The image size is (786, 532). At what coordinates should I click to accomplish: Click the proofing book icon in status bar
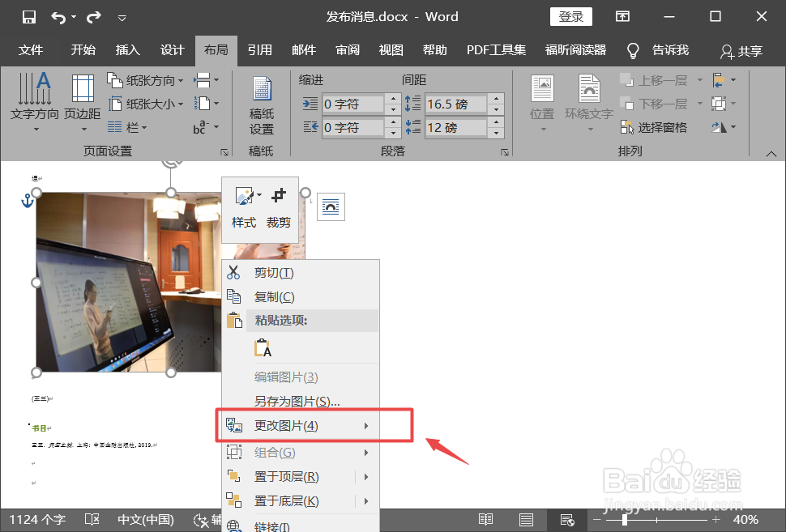[92, 520]
